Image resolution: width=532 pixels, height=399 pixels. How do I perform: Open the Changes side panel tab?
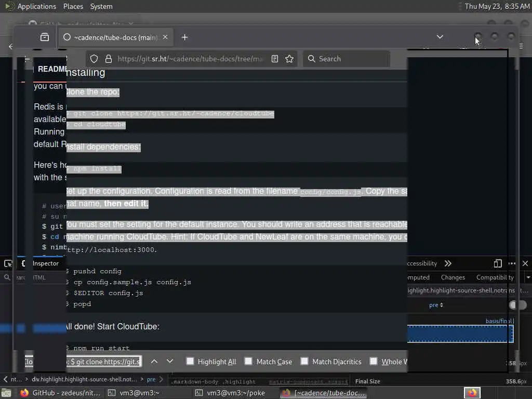coord(453,277)
